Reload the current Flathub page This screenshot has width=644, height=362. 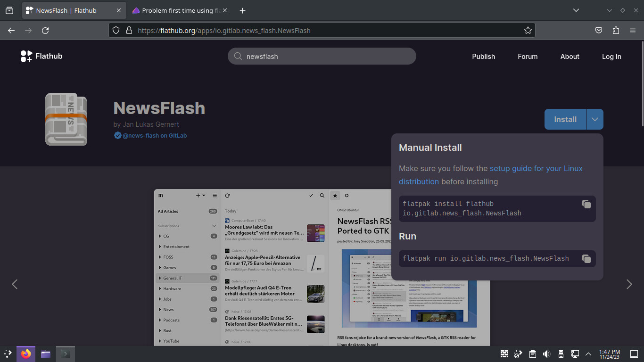45,30
